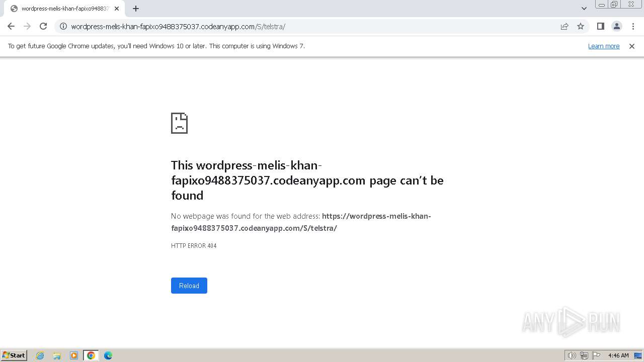Click the Windows 7 update message text
This screenshot has height=362, width=644.
(156, 46)
